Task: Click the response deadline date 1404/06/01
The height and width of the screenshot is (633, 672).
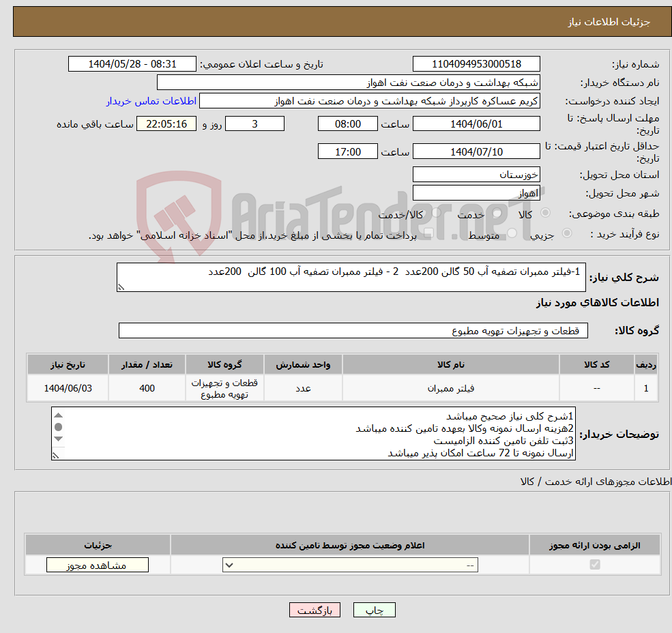Action: [x=476, y=124]
